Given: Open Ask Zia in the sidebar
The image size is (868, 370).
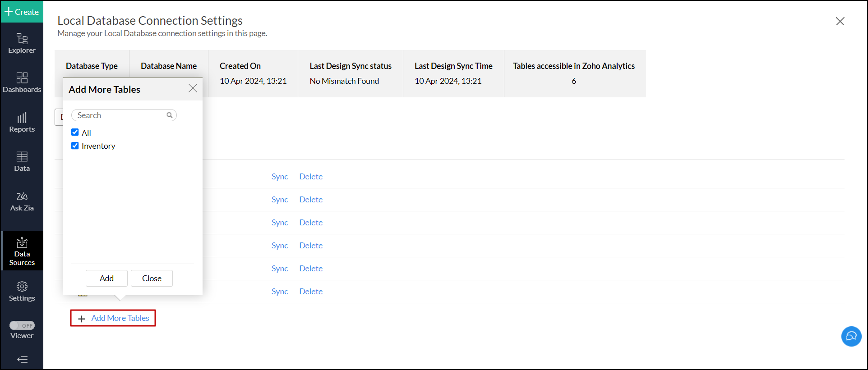Looking at the screenshot, I should pyautogui.click(x=22, y=201).
